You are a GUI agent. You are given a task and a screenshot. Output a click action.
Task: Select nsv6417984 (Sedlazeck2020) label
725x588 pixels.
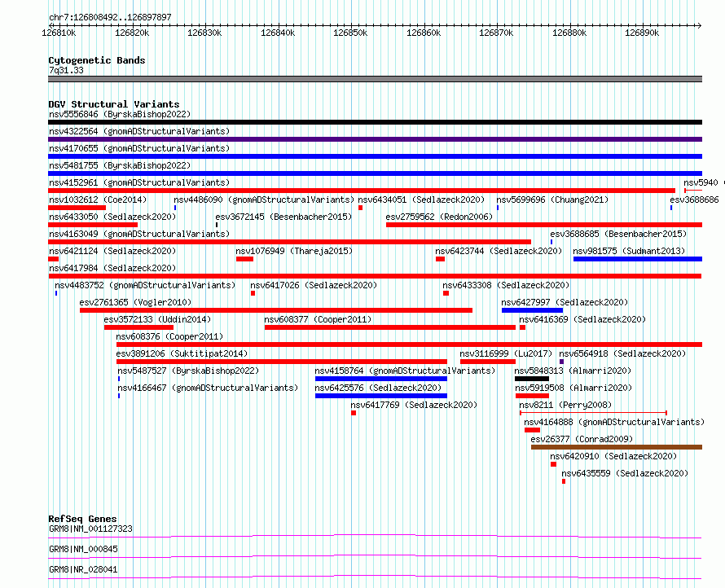112,268
